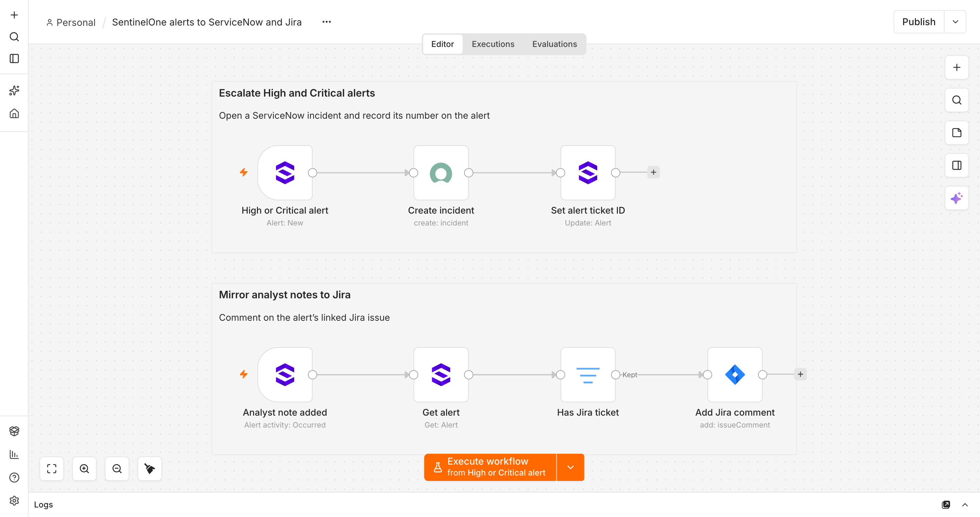Click the Publish button
Viewport: 980px width, 517px height.
(919, 22)
